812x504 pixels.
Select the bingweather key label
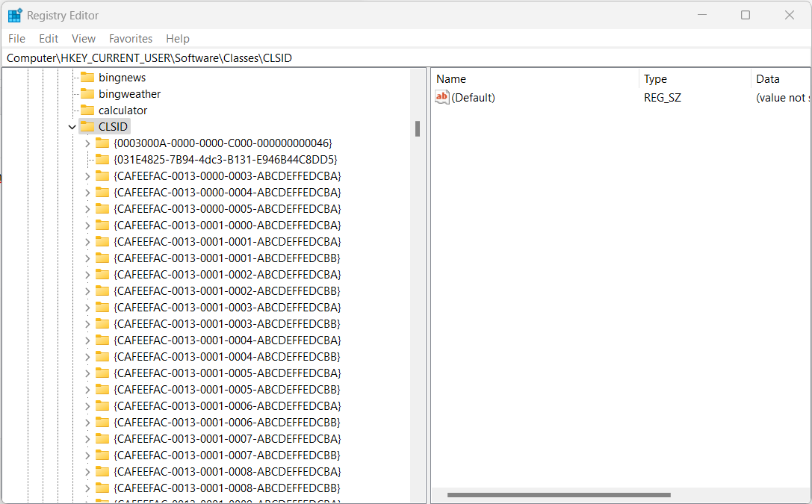pyautogui.click(x=129, y=94)
